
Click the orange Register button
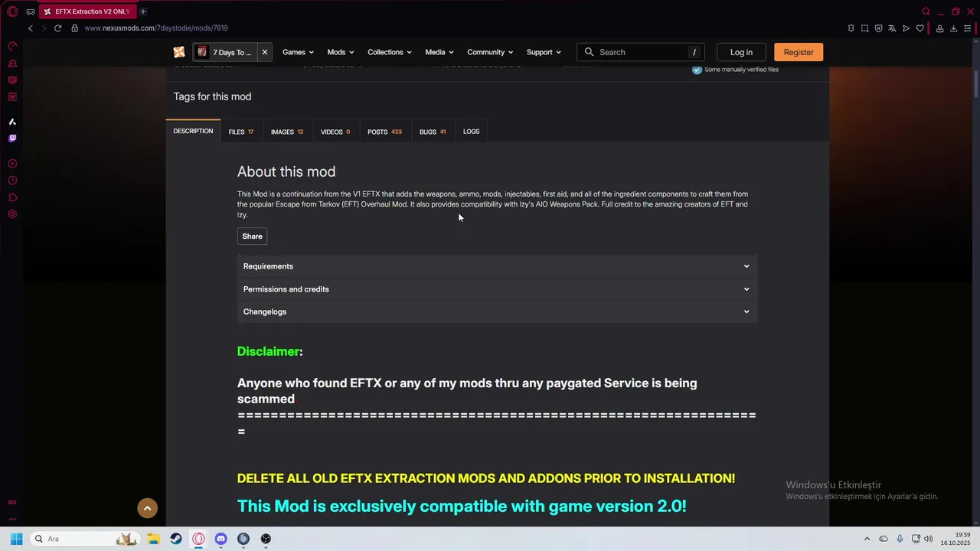pos(799,52)
